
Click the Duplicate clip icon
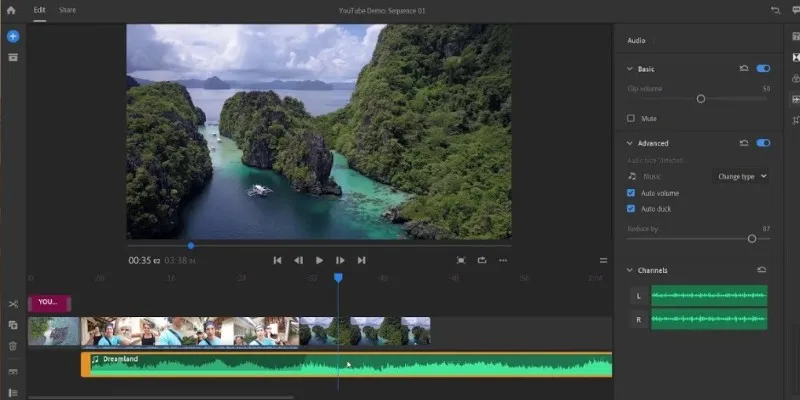point(13,325)
